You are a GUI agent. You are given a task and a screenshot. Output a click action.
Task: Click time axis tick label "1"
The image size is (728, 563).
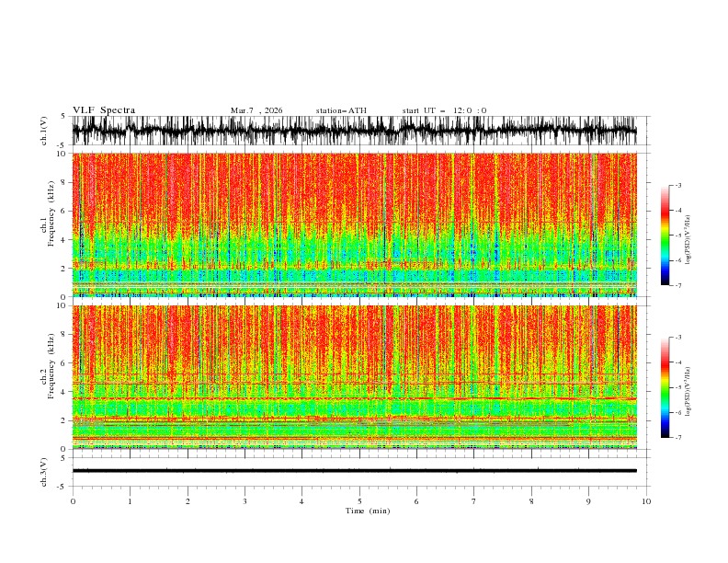tap(130, 501)
